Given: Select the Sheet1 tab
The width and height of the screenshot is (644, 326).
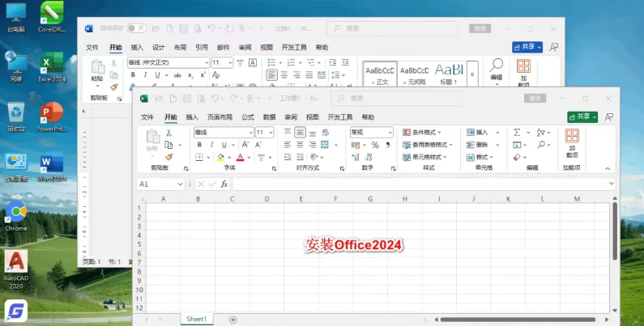Looking at the screenshot, I should pos(197,319).
